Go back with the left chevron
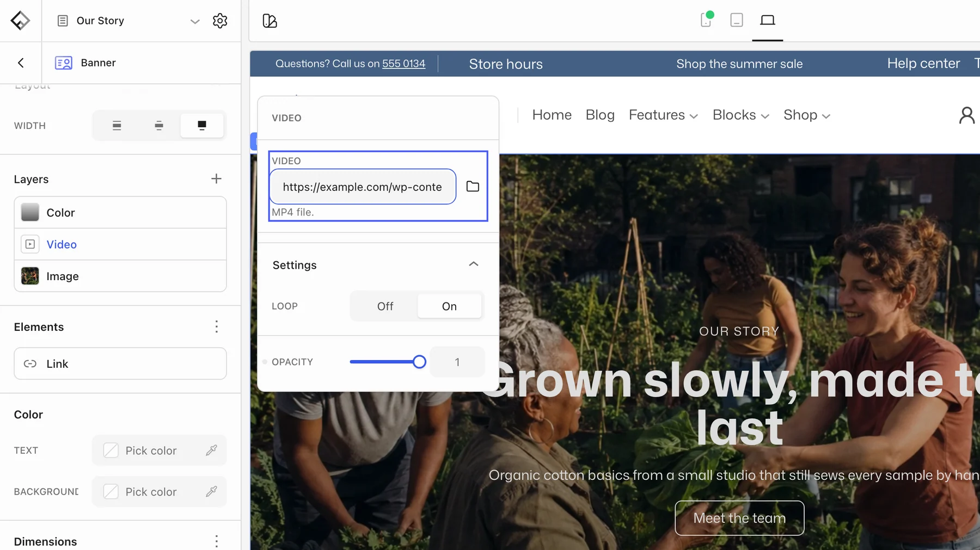The width and height of the screenshot is (980, 550). [21, 63]
